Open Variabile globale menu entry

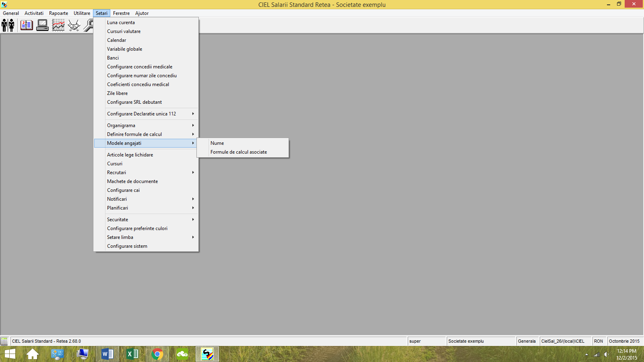[x=146, y=49]
